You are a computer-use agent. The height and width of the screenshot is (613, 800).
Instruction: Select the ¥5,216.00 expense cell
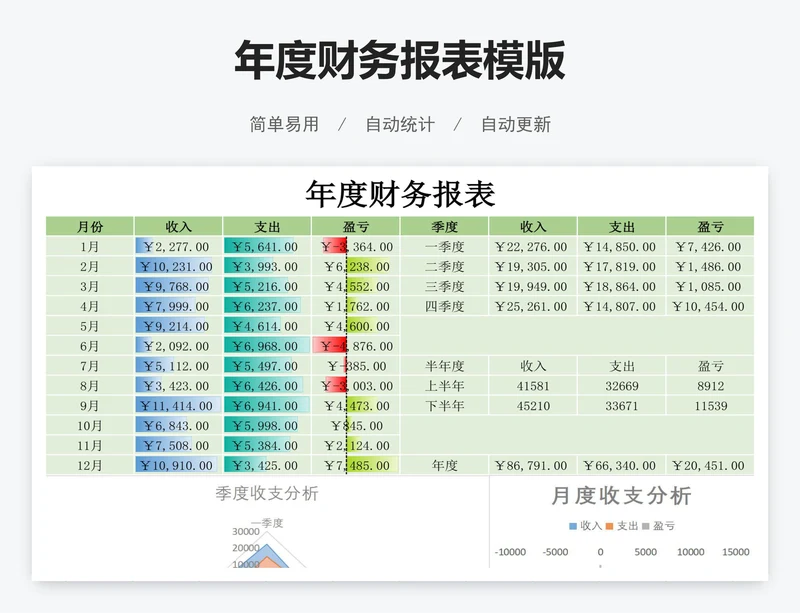pos(267,286)
